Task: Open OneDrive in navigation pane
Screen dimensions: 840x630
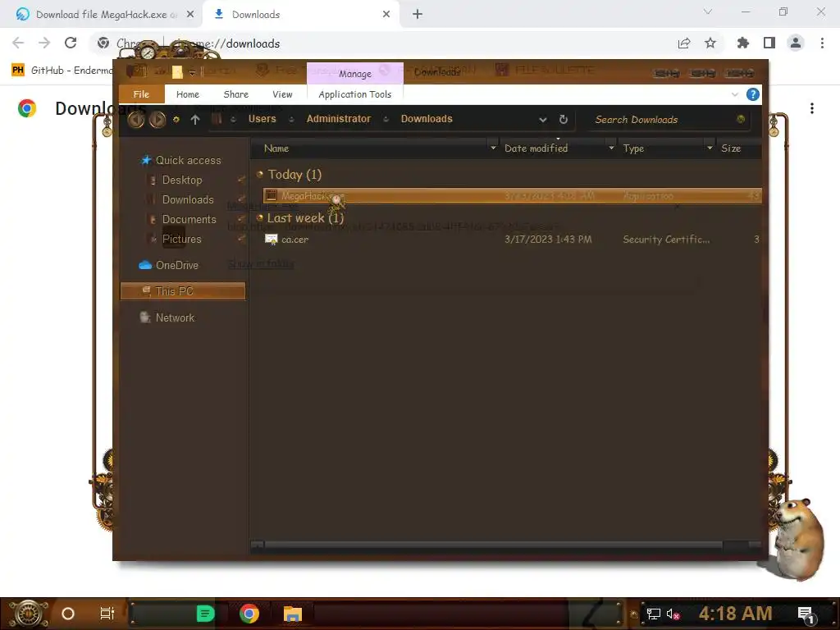Action: click(x=177, y=265)
